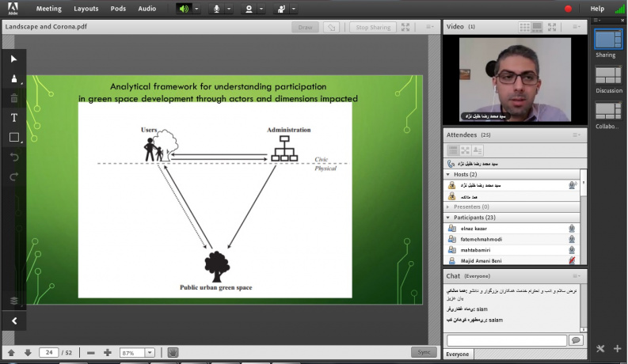Open the Pods menu
Viewport: 628px width, 364px height.
(x=118, y=9)
